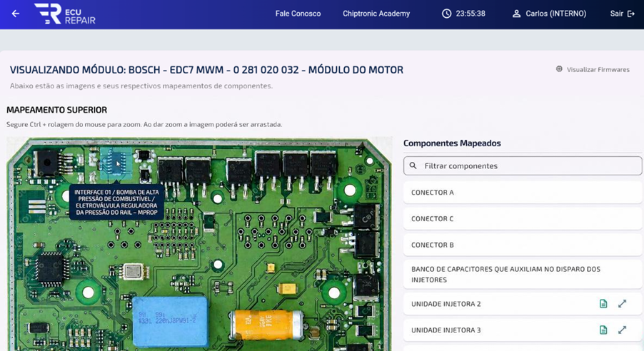
Task: Open the Fale Conosco page
Action: [298, 14]
